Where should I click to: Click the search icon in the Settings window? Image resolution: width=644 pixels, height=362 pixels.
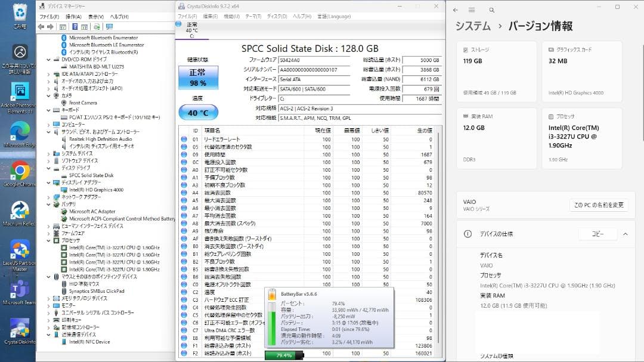(x=491, y=10)
